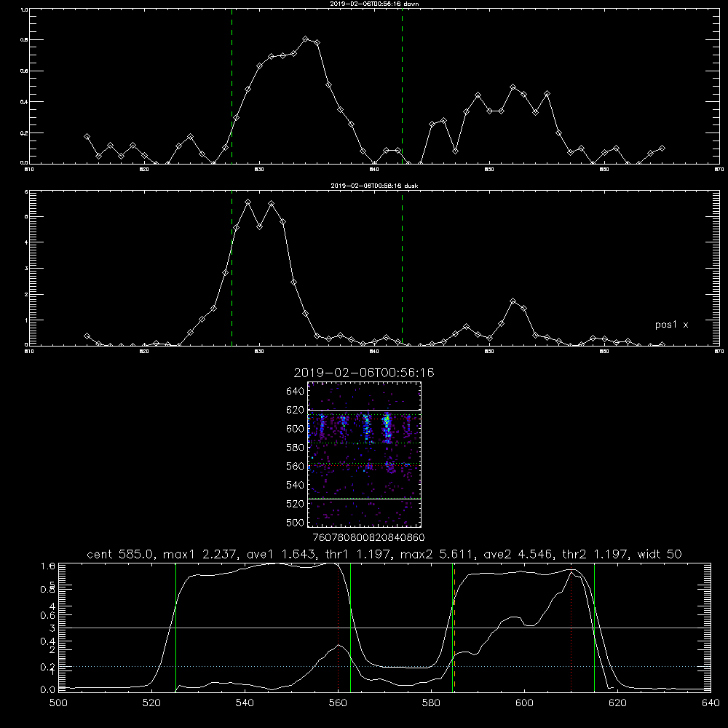Click the 1.0 label on dawn plot y-axis
The height and width of the screenshot is (728, 728).
coord(24,9)
